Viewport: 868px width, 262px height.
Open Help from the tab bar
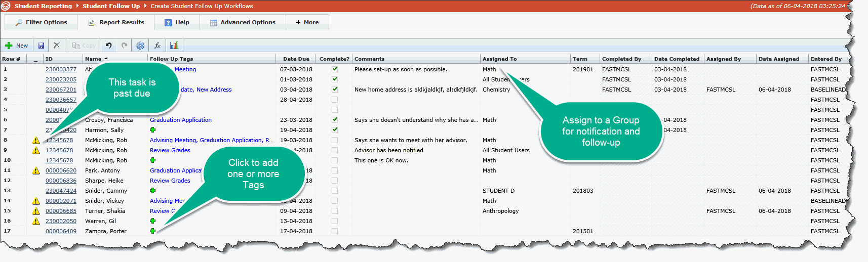[x=177, y=22]
